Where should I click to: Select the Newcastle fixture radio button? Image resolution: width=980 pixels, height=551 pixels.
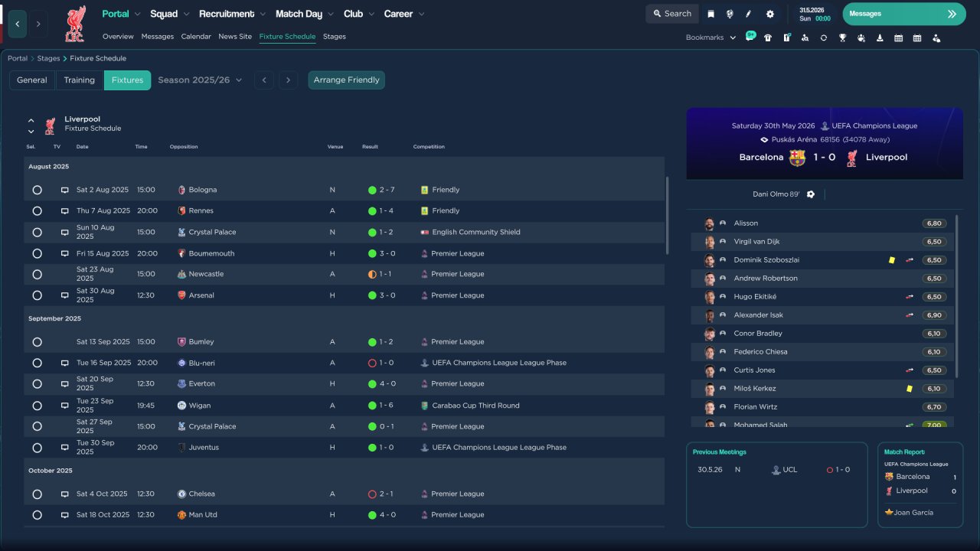click(37, 274)
